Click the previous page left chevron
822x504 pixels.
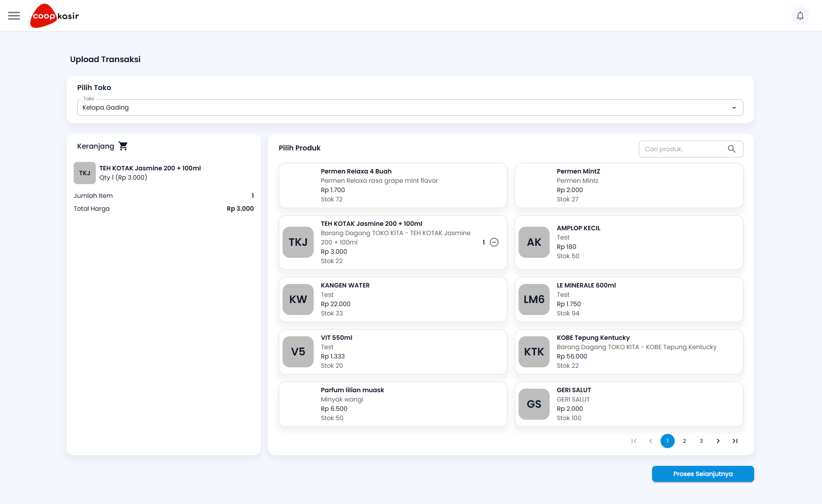[x=650, y=441]
